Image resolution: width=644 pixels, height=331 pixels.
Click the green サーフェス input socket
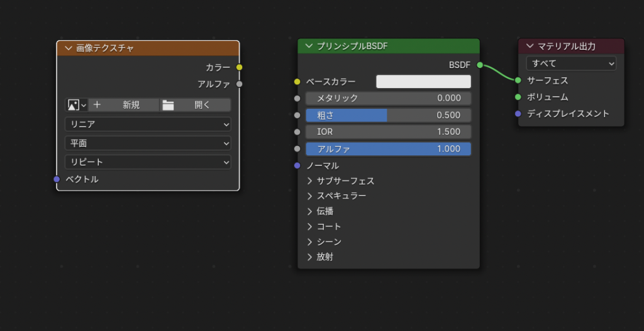(x=518, y=81)
